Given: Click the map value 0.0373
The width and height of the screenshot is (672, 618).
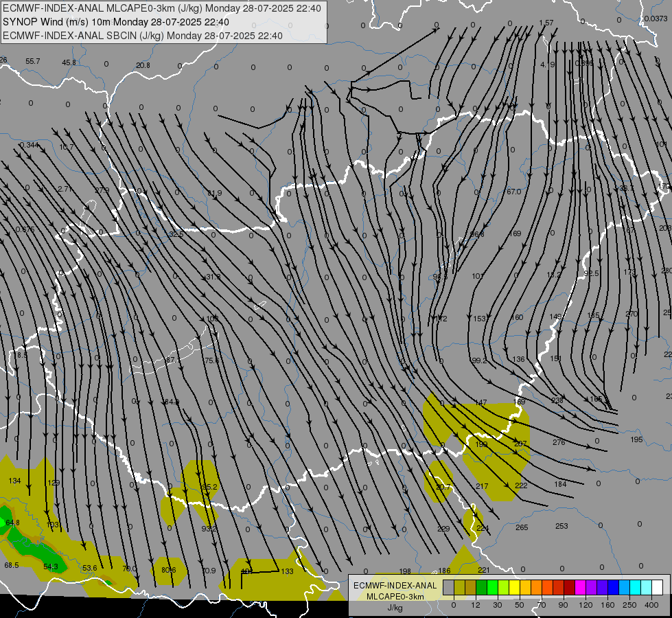Looking at the screenshot, I should [656, 19].
